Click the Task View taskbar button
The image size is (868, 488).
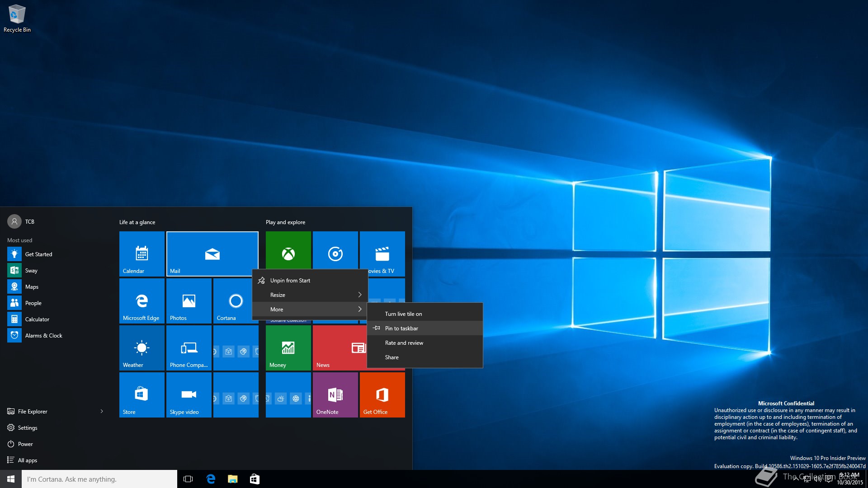(x=188, y=479)
